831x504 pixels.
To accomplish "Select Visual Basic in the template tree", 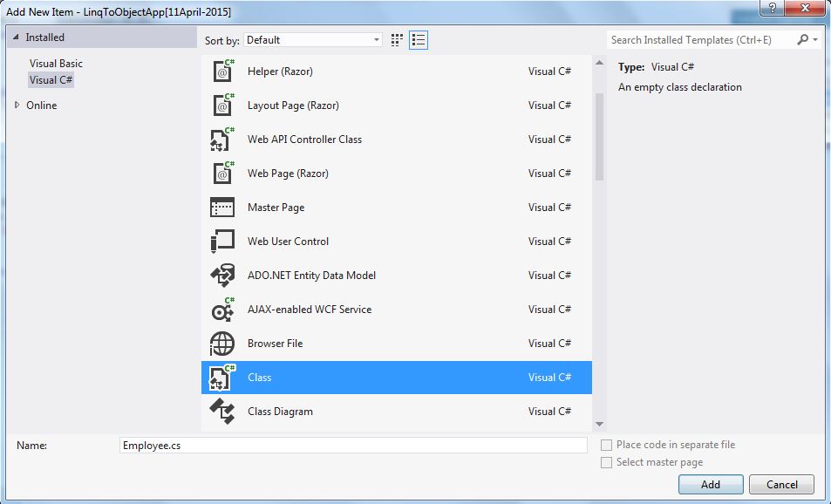I will coord(56,64).
